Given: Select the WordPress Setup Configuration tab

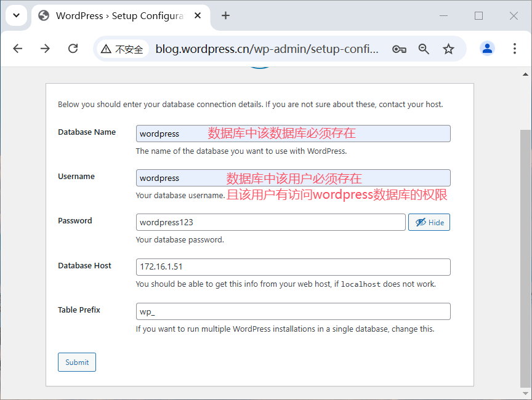Looking at the screenshot, I should pos(121,16).
